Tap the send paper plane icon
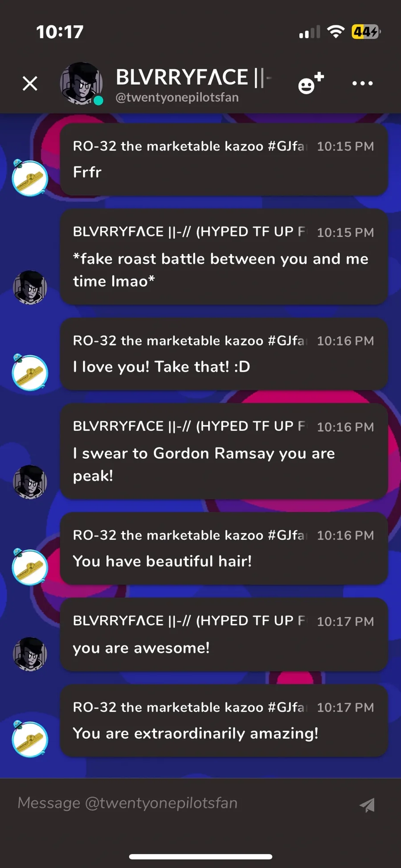Screen dimensions: 401x868 (367, 804)
